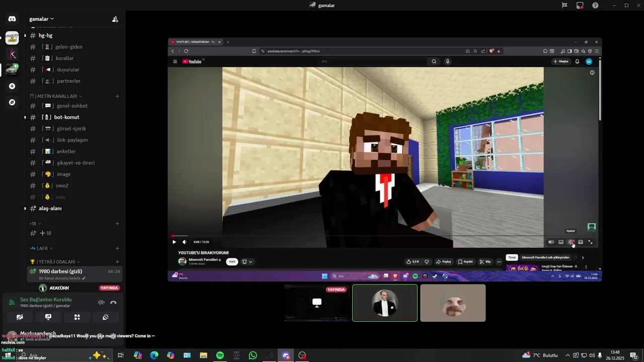This screenshot has width=644, height=362.
Task: Open Microsoft Edge from taskbar
Action: coord(154,355)
